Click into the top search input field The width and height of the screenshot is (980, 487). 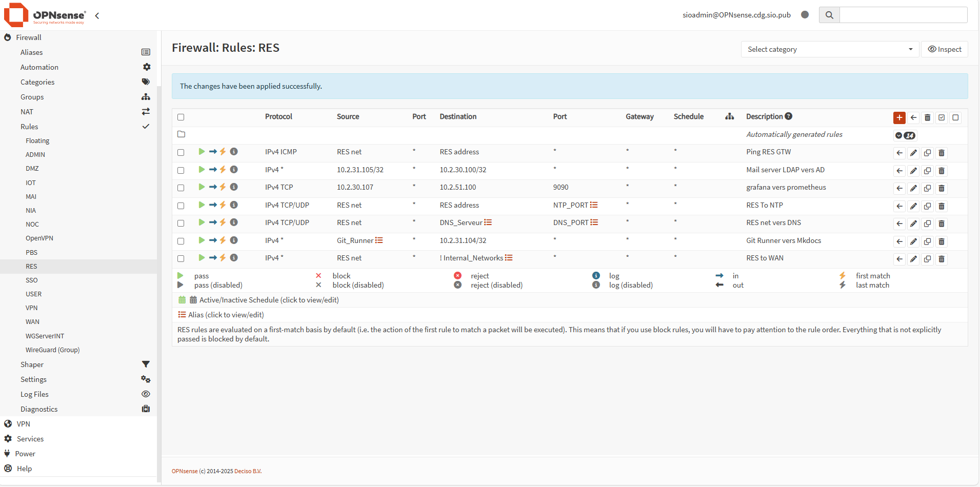pyautogui.click(x=903, y=15)
